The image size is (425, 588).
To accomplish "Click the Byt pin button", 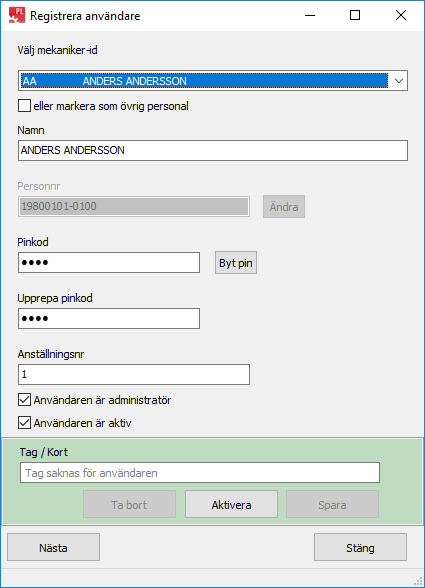I will 236,263.
